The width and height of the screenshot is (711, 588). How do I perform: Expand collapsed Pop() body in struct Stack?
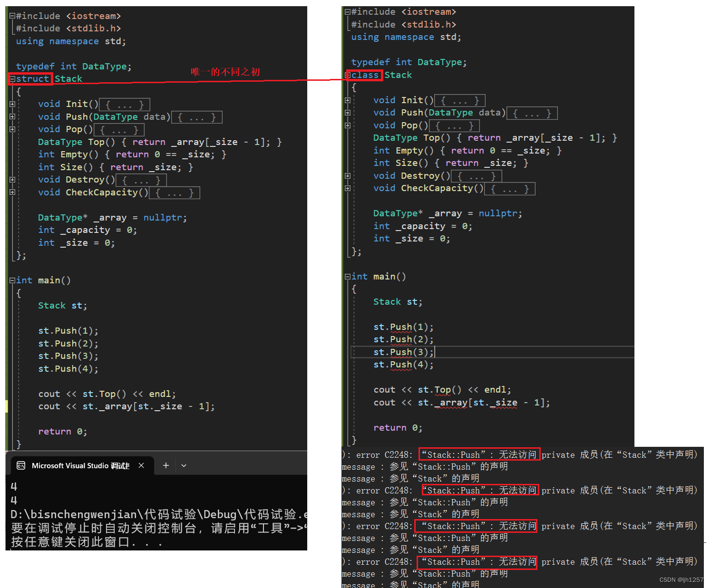pos(12,129)
